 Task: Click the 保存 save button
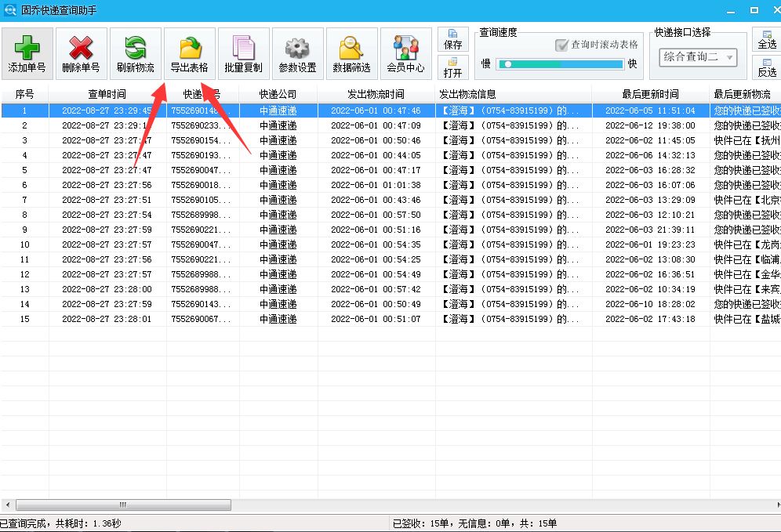(x=453, y=40)
